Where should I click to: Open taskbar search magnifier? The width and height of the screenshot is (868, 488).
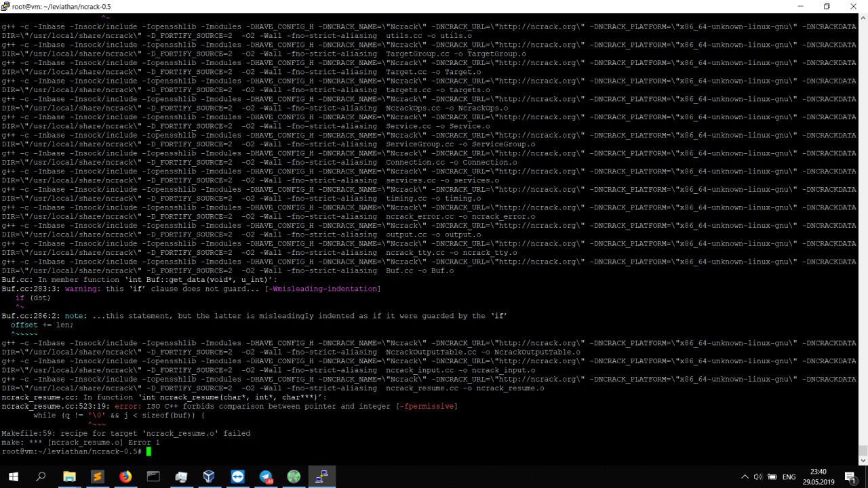41,476
